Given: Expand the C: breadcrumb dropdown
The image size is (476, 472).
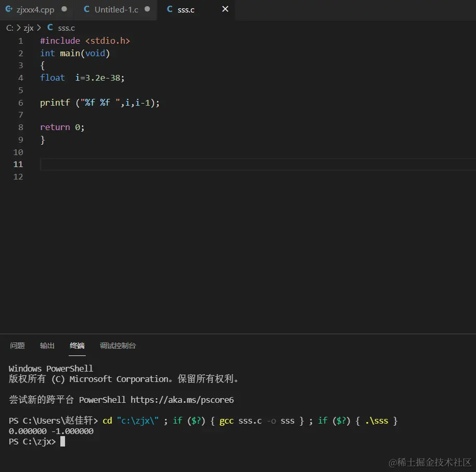Looking at the screenshot, I should point(9,28).
